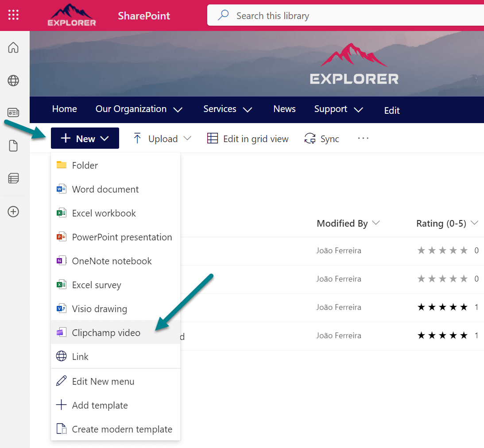Click the files page icon in sidebar
The width and height of the screenshot is (484, 448).
click(13, 146)
